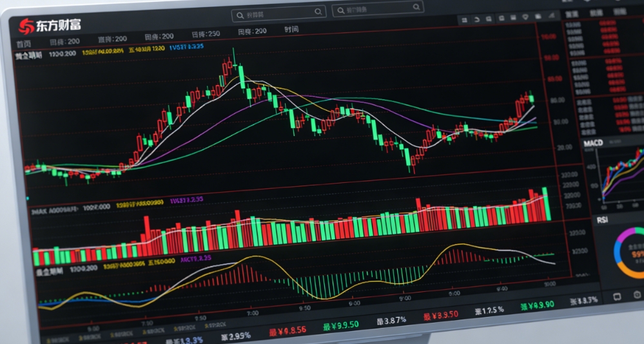Click inside the left search input field

274,12
